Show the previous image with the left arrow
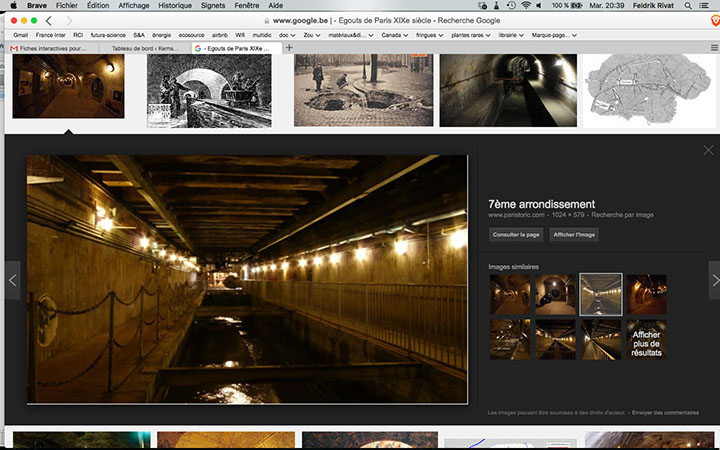Viewport: 720px width, 450px height. pyautogui.click(x=13, y=280)
